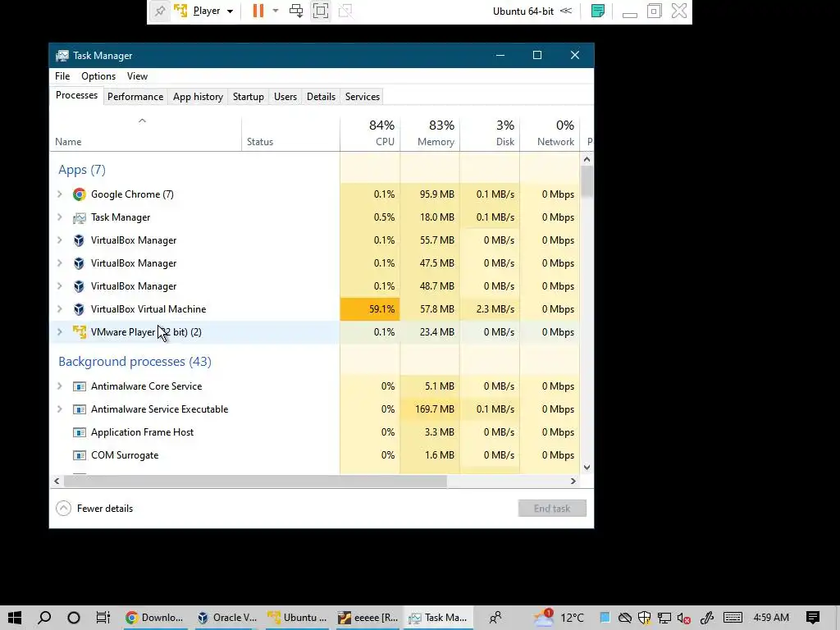Switch to the Oracle V... taskbar window
Screen dimensions: 840x630
[227, 618]
